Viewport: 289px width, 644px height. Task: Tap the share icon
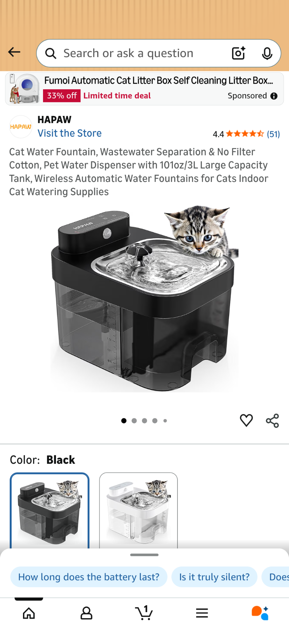[273, 420]
